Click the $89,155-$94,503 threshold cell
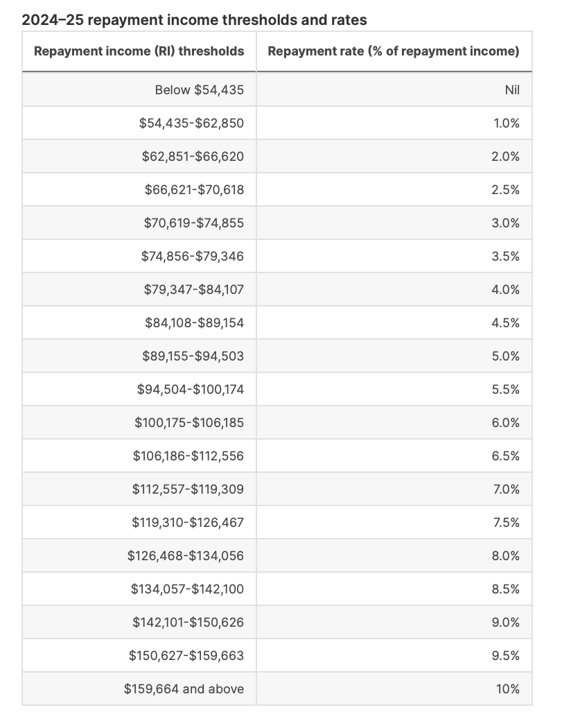The width and height of the screenshot is (571, 728). (139, 356)
